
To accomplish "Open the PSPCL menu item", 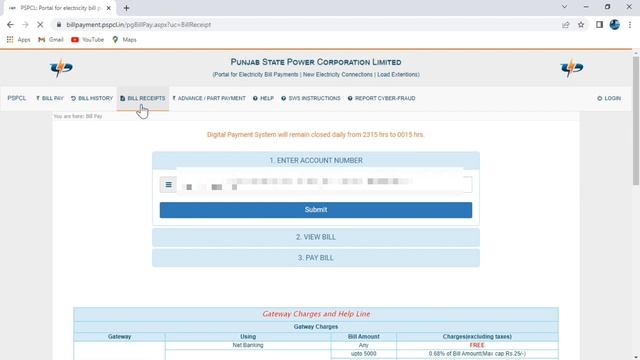I will (17, 98).
